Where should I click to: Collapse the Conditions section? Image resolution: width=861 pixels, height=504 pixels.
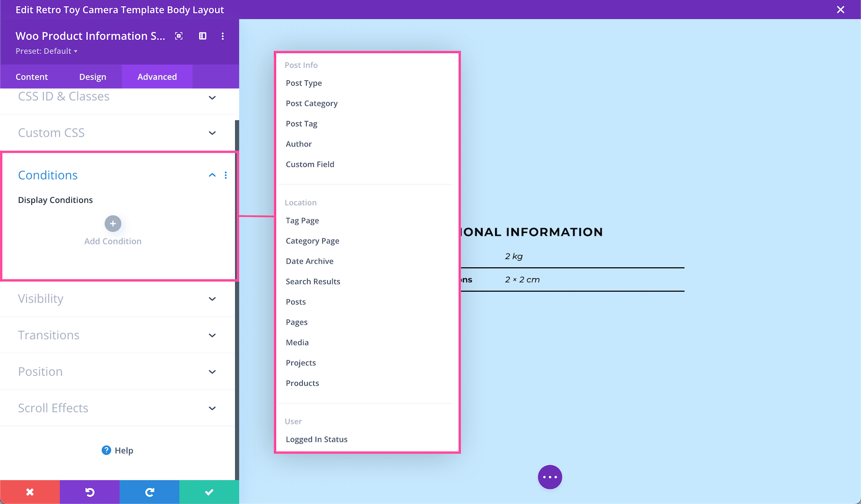212,175
